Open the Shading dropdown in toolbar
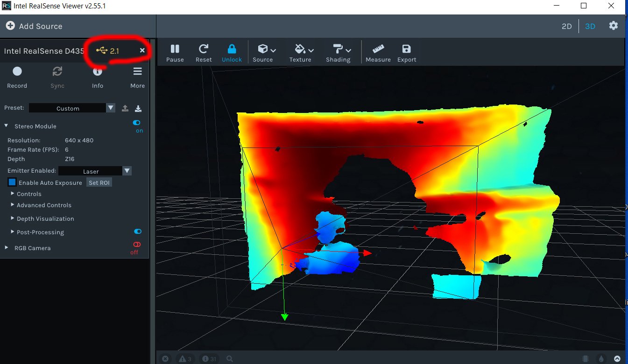 point(342,53)
